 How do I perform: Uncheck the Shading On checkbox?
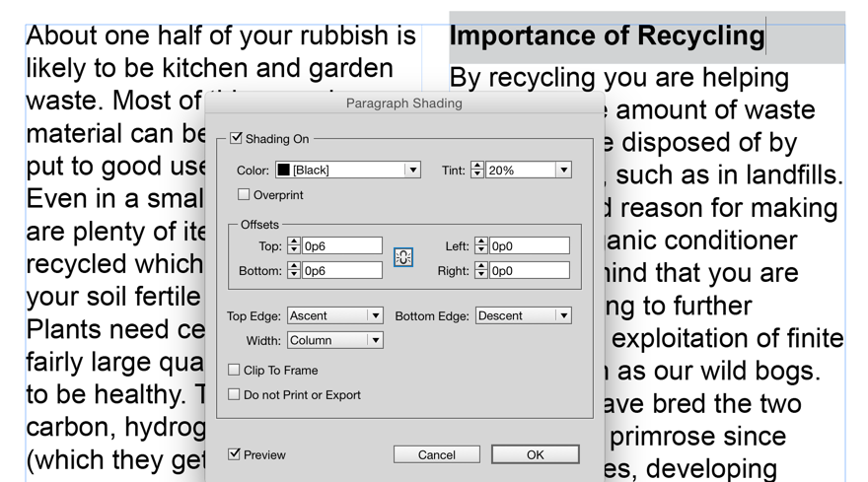tap(237, 139)
